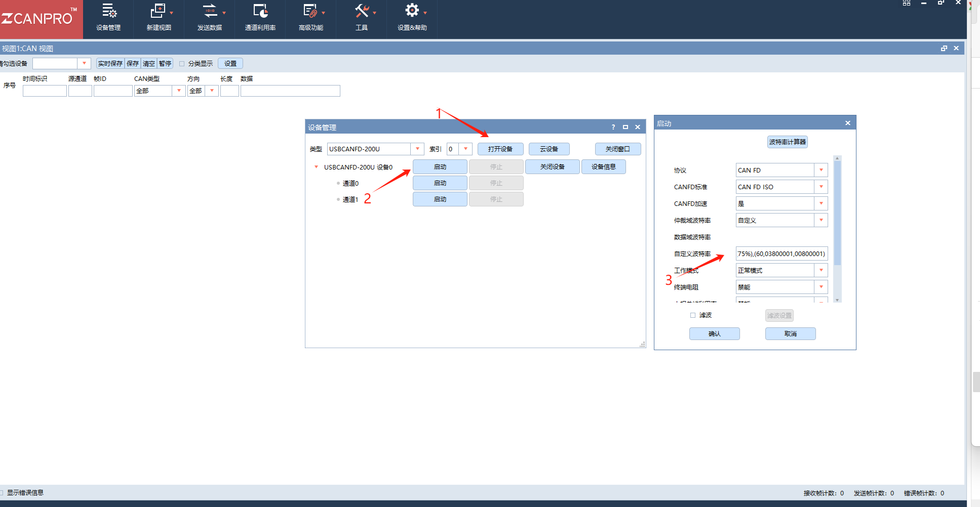Open the 仲裁域波特率 dropdown
Screen dimensions: 980x507
click(821, 220)
